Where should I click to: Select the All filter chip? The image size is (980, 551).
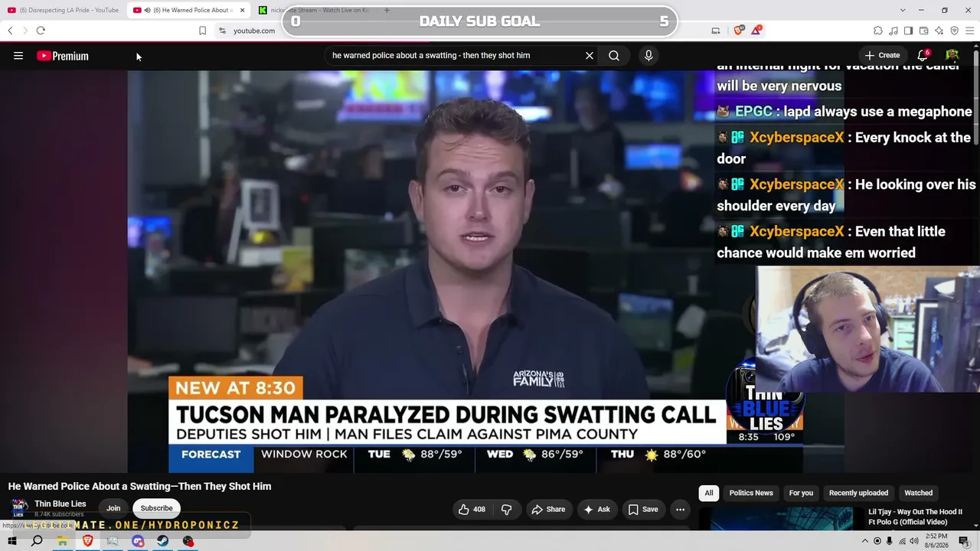tap(709, 493)
